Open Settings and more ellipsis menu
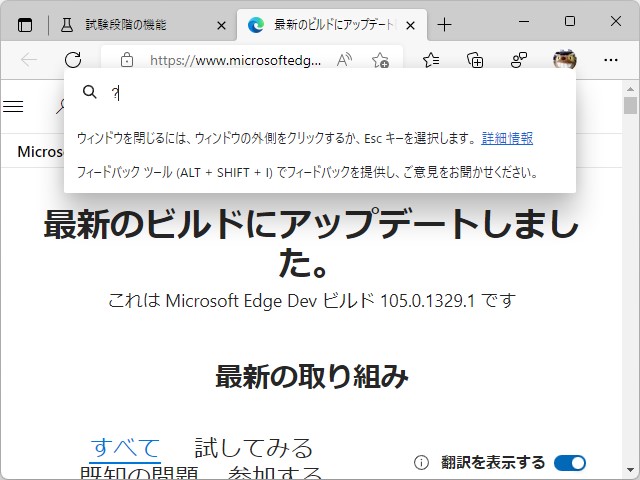The height and width of the screenshot is (480, 640). [611, 60]
